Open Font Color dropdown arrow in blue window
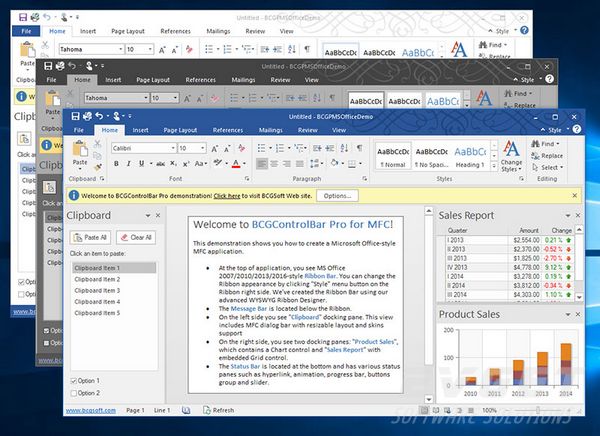 coord(244,164)
